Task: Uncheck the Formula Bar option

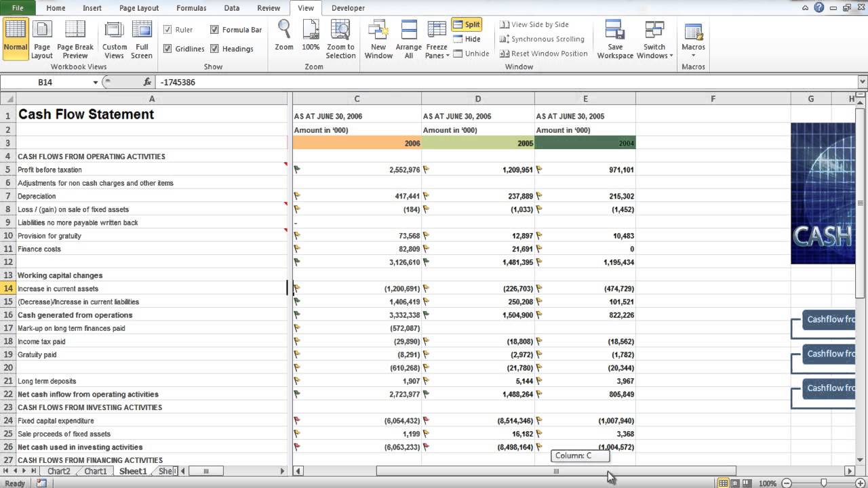Action: click(x=215, y=30)
